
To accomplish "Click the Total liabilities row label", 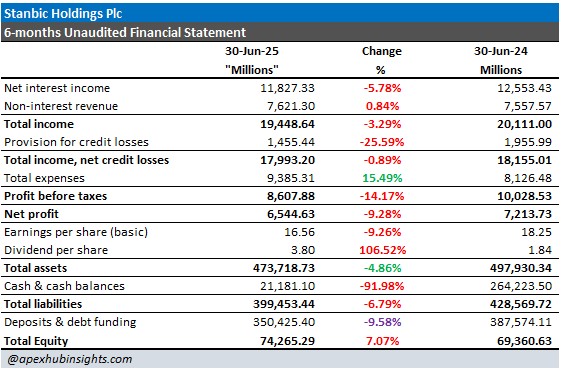I will click(x=43, y=304).
